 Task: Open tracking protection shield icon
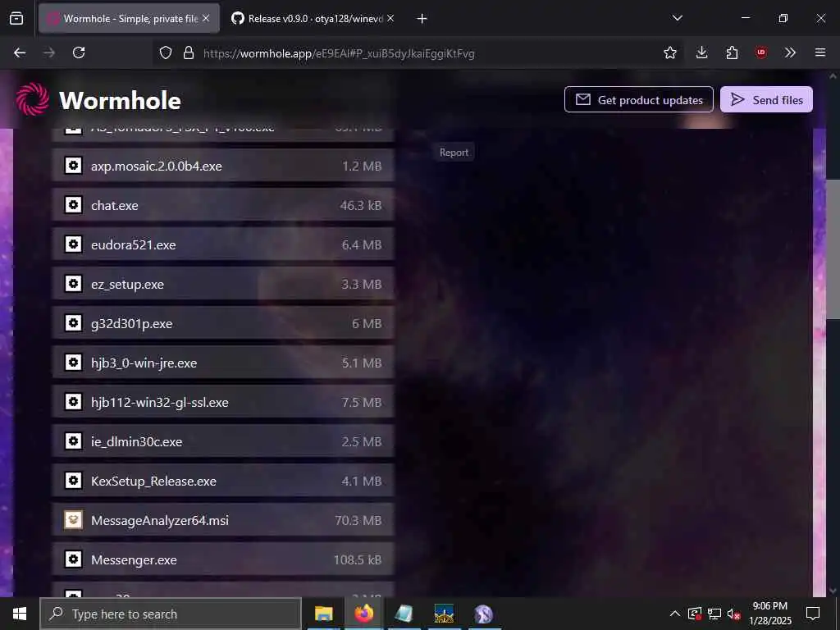point(166,52)
